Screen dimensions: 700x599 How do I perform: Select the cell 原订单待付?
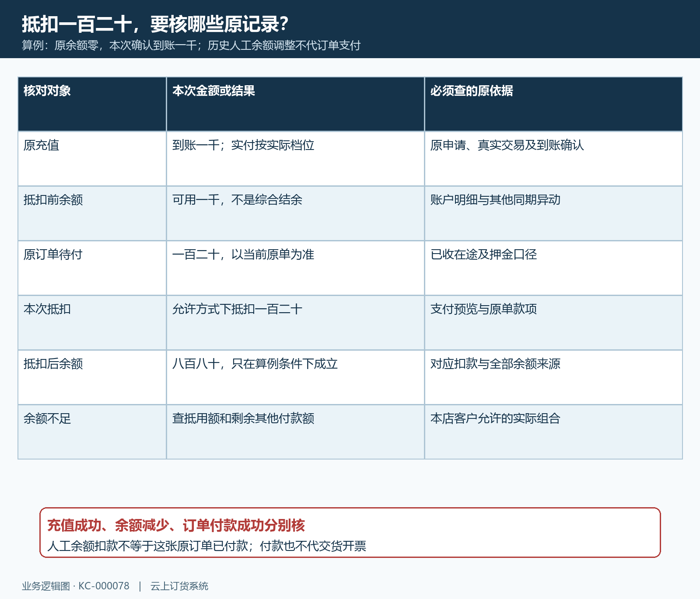coord(92,268)
